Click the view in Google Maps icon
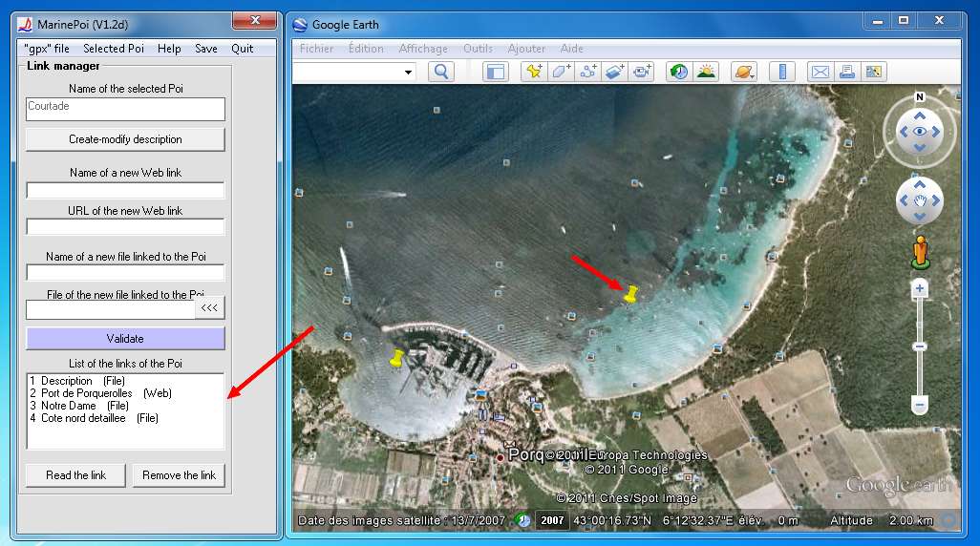Screen dimensions: 980x546 point(873,72)
